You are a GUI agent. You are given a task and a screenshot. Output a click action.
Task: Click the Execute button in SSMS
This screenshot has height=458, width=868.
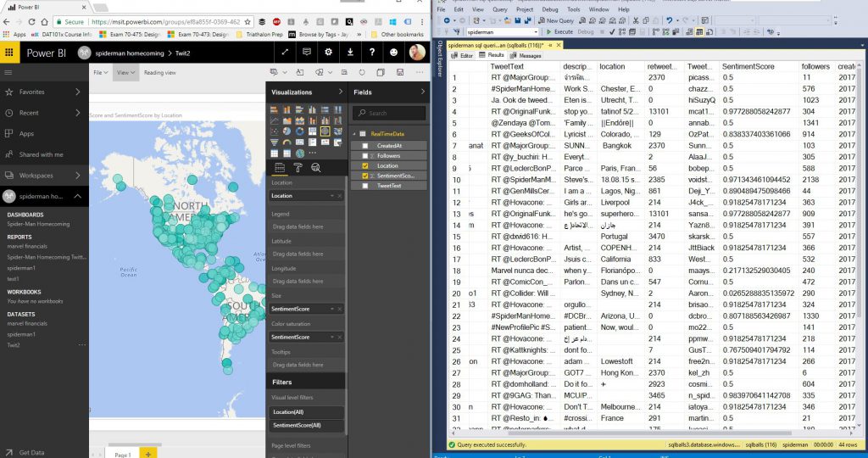[559, 32]
